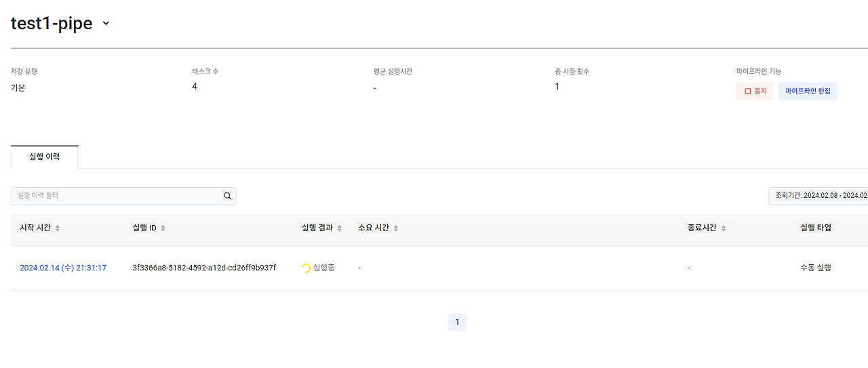The image size is (868, 368).
Task: Click the 저장 유형 value 기본
Action: [x=18, y=88]
